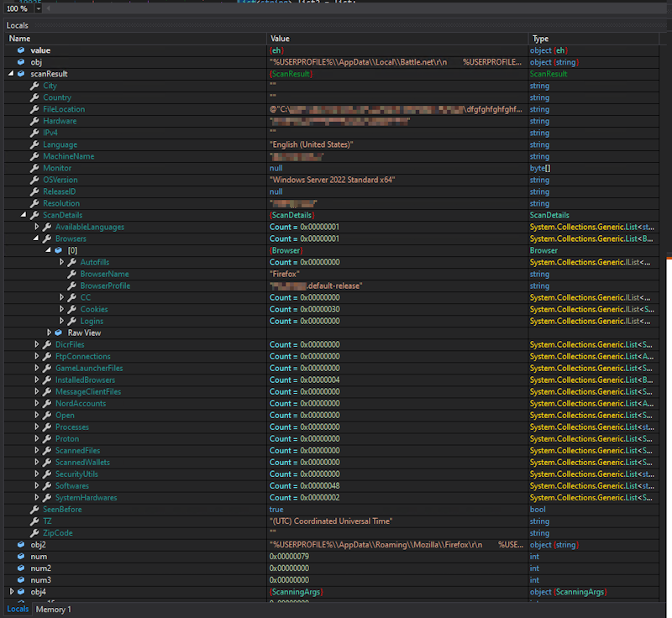Screen dimensions: 672x618
Task: Select the "Firefox" BrowserName value
Action: tap(285, 274)
